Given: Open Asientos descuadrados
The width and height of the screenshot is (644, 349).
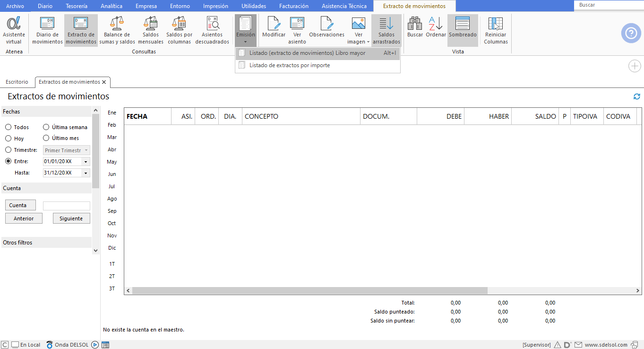Looking at the screenshot, I should pos(212,31).
